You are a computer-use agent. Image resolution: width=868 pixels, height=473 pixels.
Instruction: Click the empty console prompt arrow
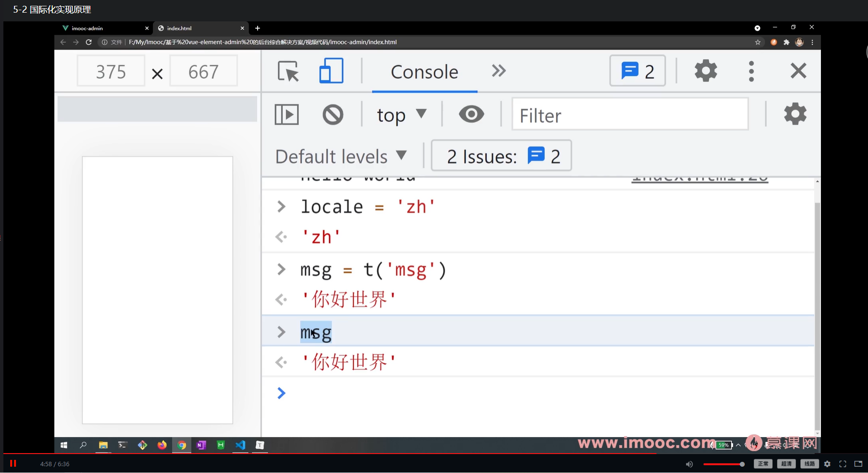(x=281, y=393)
